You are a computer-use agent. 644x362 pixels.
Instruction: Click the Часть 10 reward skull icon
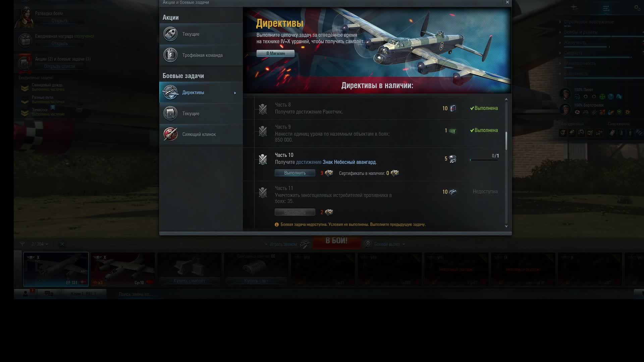click(x=453, y=159)
